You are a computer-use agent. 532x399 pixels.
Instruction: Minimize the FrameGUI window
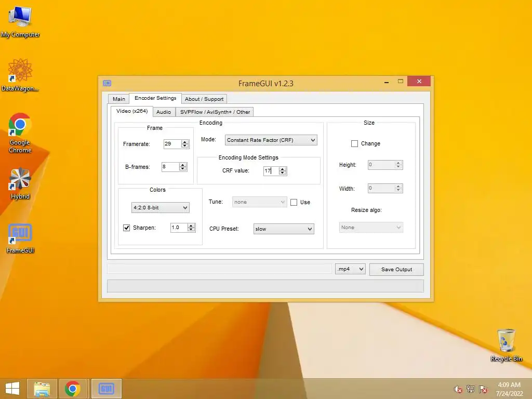point(387,82)
